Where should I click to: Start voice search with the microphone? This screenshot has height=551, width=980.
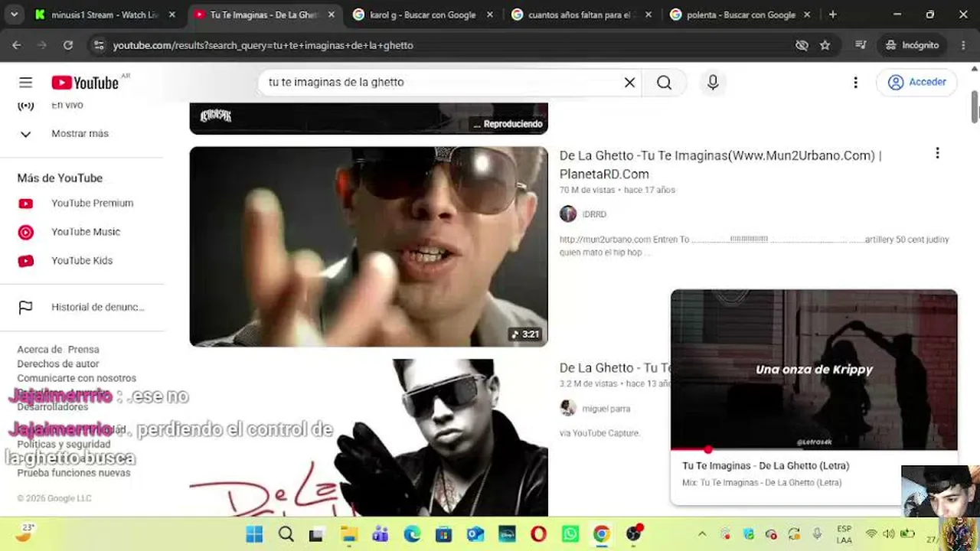pyautogui.click(x=713, y=83)
